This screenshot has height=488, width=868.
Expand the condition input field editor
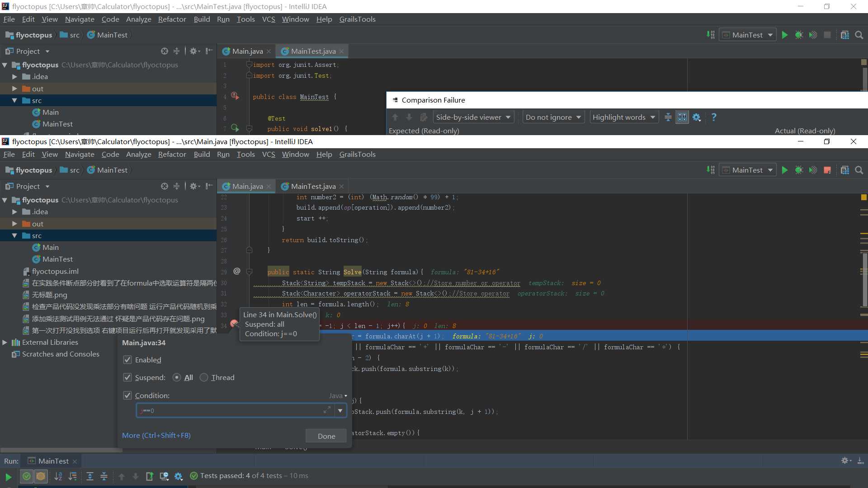[326, 410]
